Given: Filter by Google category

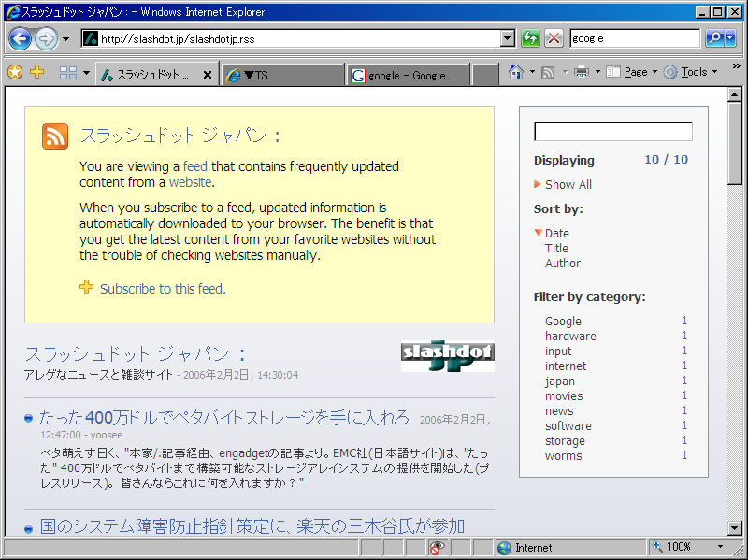Looking at the screenshot, I should [563, 322].
